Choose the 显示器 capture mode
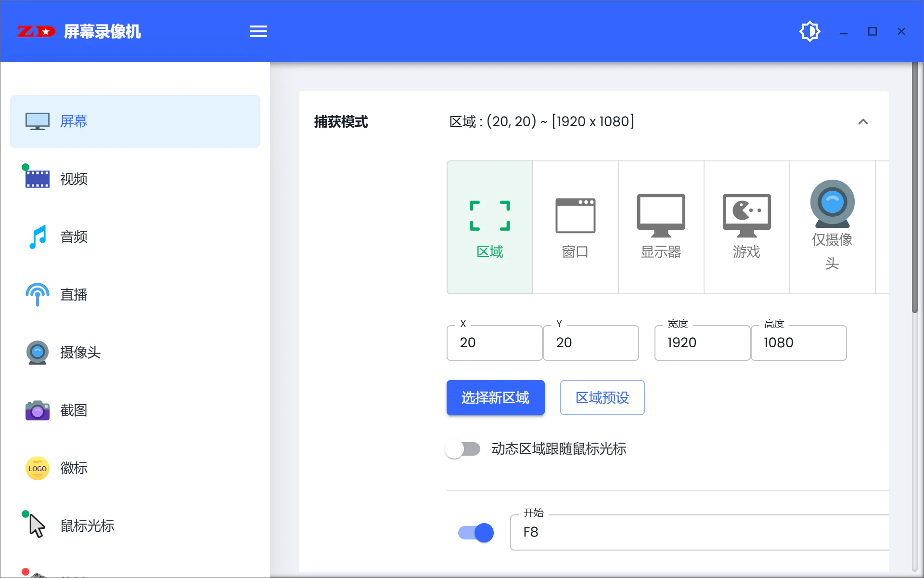 661,227
